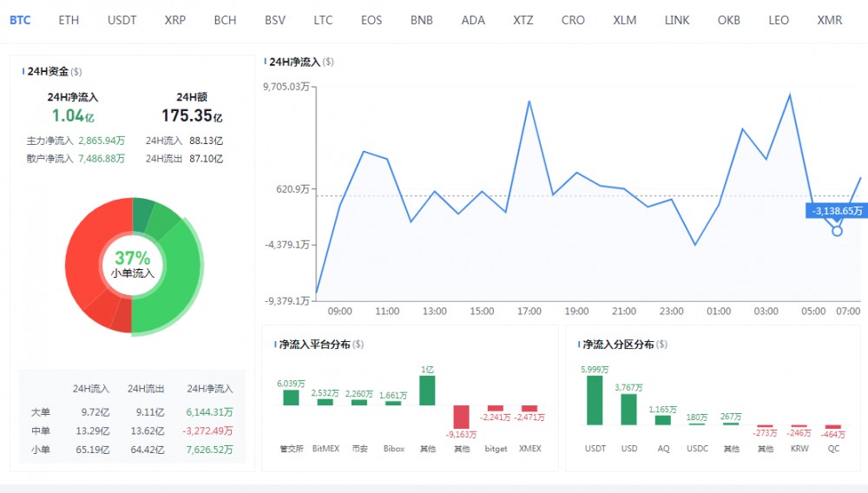Open the USDT tab
This screenshot has height=493, width=868.
coord(122,20)
